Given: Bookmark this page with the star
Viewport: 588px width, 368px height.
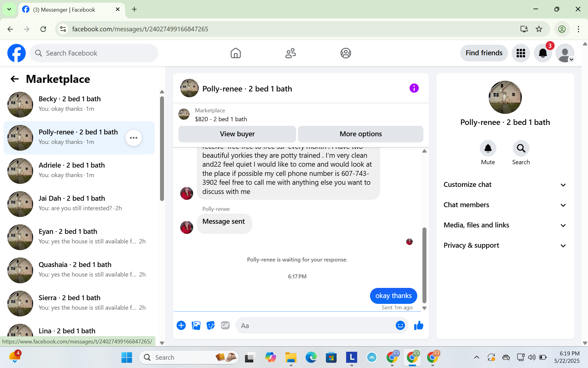Looking at the screenshot, I should point(539,29).
